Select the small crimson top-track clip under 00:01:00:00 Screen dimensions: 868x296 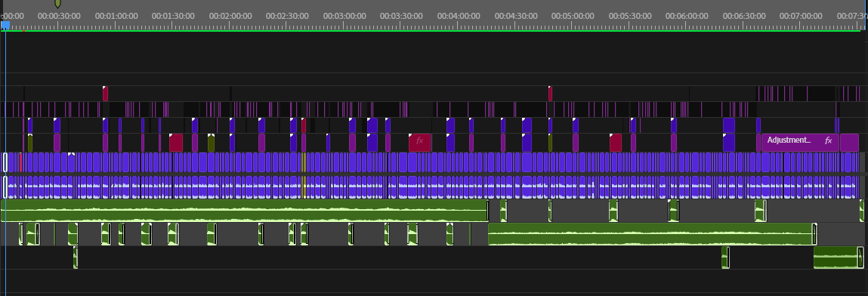[105, 94]
